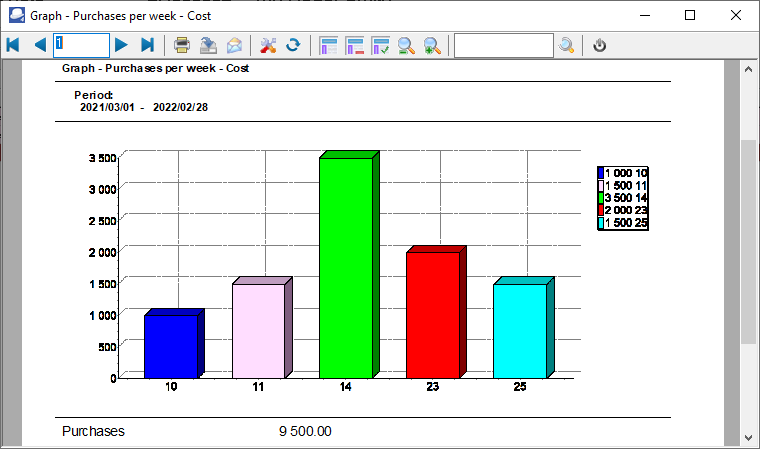Click the blue legend swatch for week 10

(601, 173)
